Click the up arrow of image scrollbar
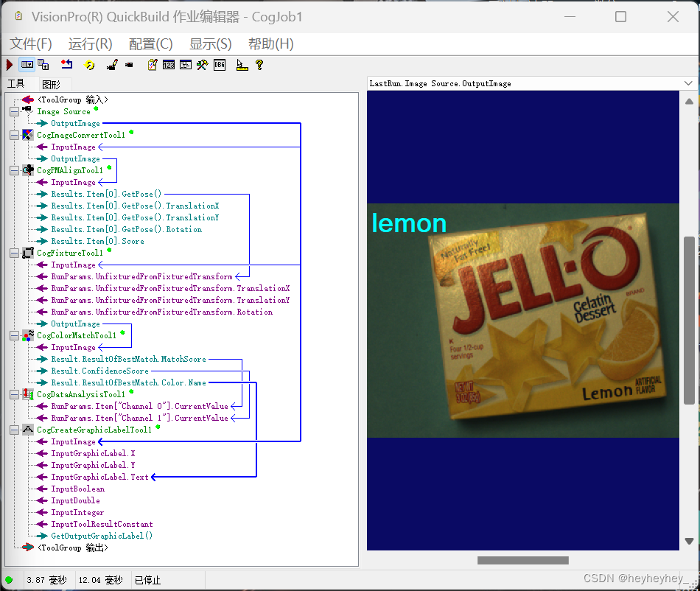This screenshot has width=700, height=591. click(x=689, y=102)
